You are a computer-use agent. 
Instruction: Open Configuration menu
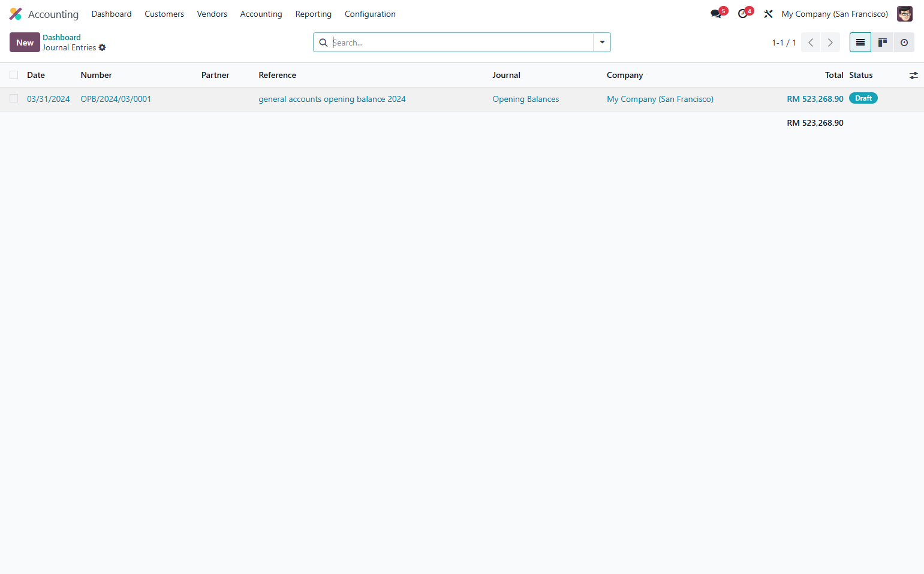click(x=370, y=14)
